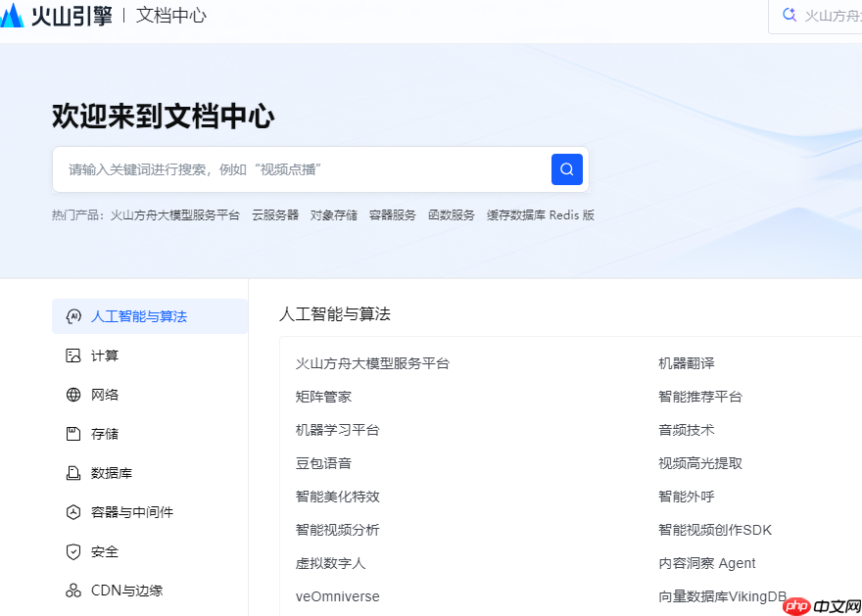The height and width of the screenshot is (616, 862).
Task: Click the 计算 category icon in sidebar
Action: 72,355
